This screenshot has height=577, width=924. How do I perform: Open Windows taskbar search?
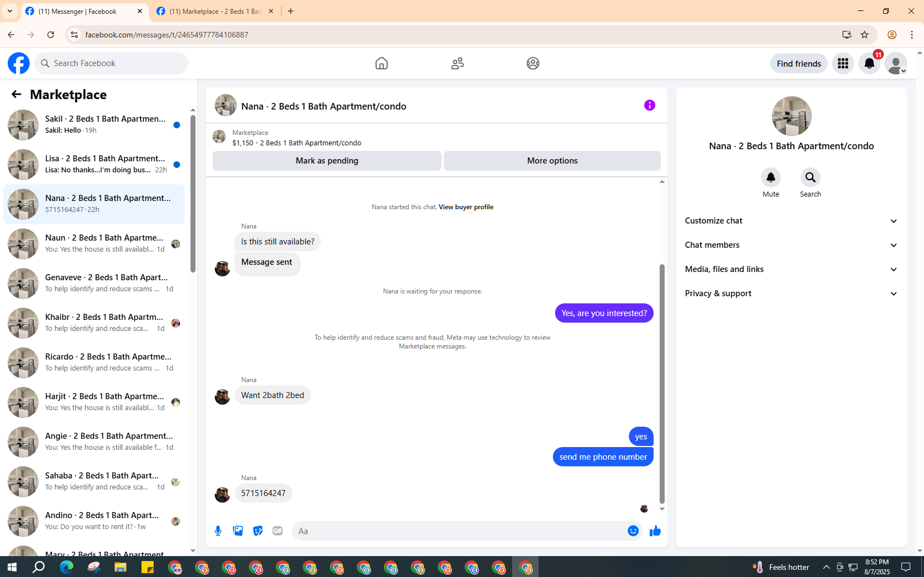pyautogui.click(x=39, y=567)
